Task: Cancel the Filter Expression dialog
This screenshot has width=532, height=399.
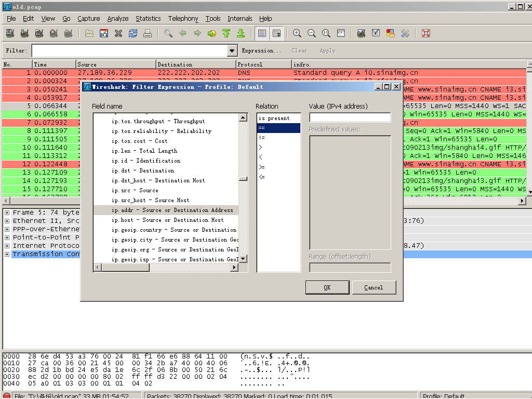Action: (x=374, y=287)
